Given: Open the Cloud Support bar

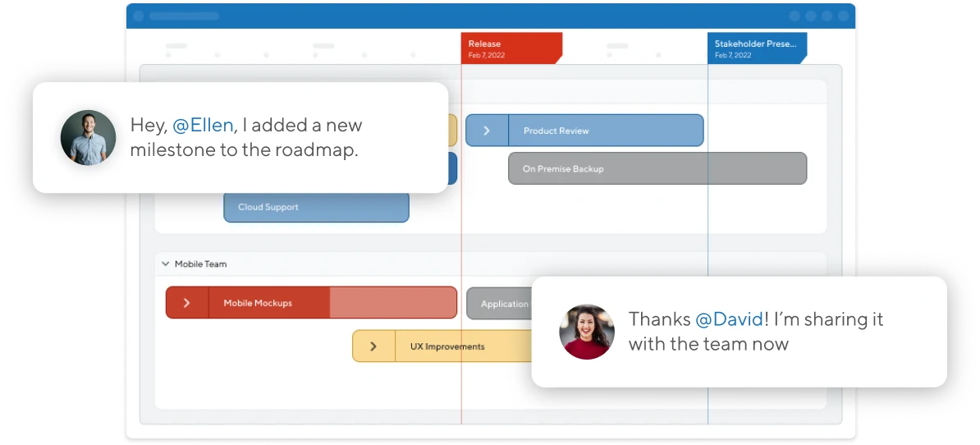Looking at the screenshot, I should [x=316, y=207].
